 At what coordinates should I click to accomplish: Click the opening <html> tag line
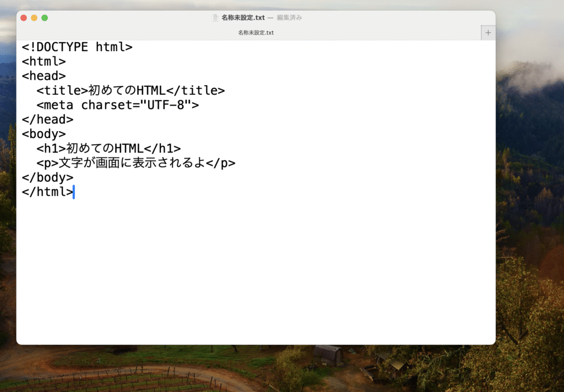tap(44, 62)
